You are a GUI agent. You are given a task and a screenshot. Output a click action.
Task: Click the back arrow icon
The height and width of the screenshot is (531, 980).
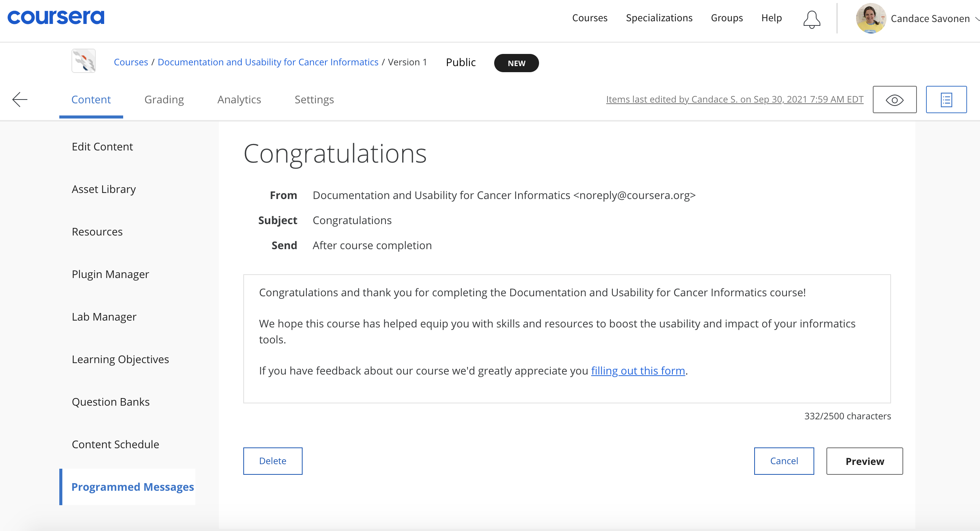tap(20, 100)
